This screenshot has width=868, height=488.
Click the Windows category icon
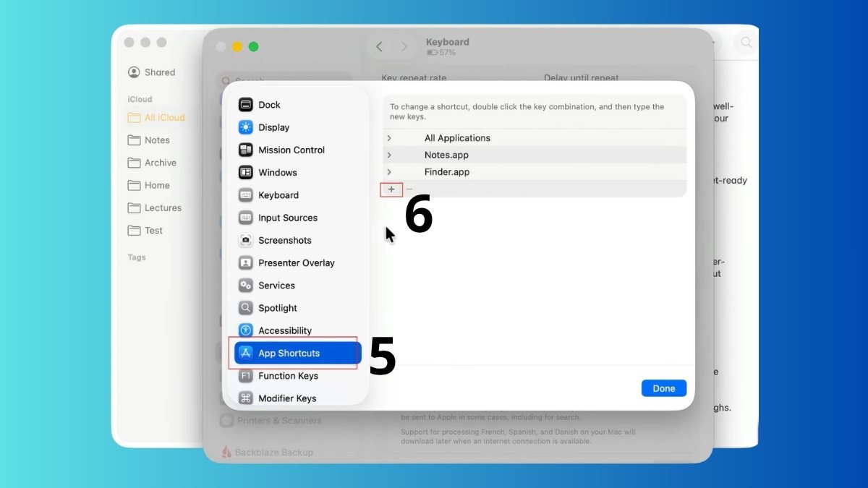pos(246,173)
